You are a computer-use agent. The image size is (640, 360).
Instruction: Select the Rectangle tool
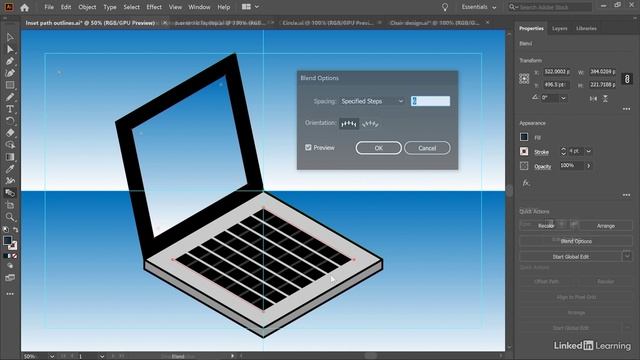[x=10, y=85]
